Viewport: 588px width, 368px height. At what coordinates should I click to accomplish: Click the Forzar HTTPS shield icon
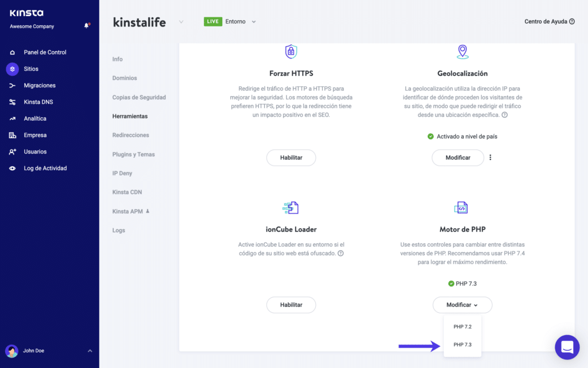point(291,51)
